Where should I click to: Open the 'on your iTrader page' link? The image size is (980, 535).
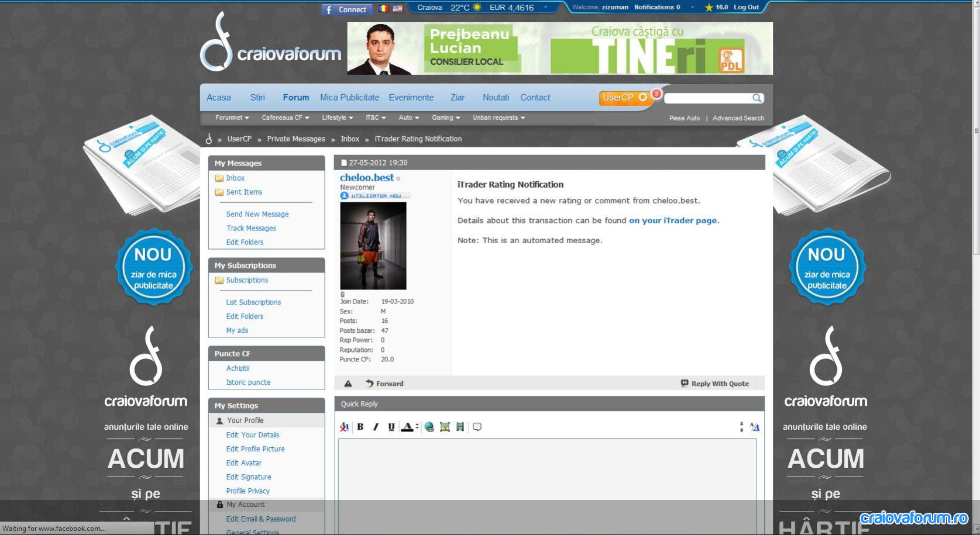click(673, 220)
